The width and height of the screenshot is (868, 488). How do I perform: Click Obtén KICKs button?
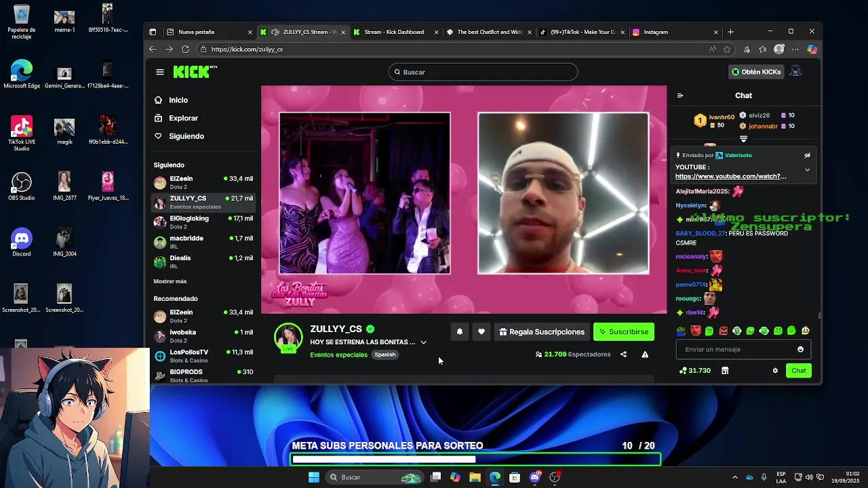[756, 72]
